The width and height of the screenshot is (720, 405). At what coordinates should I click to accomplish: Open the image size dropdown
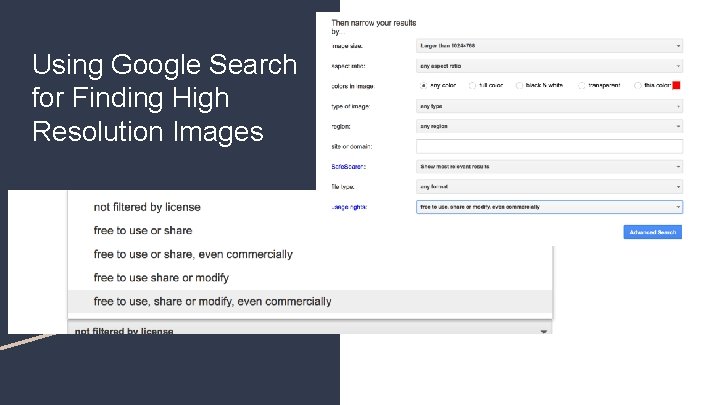549,46
